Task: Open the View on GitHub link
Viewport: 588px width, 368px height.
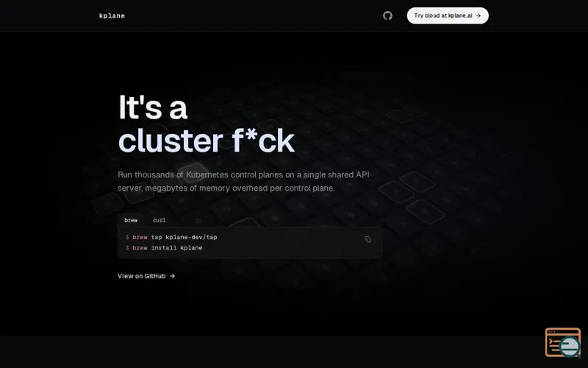Action: click(x=146, y=276)
